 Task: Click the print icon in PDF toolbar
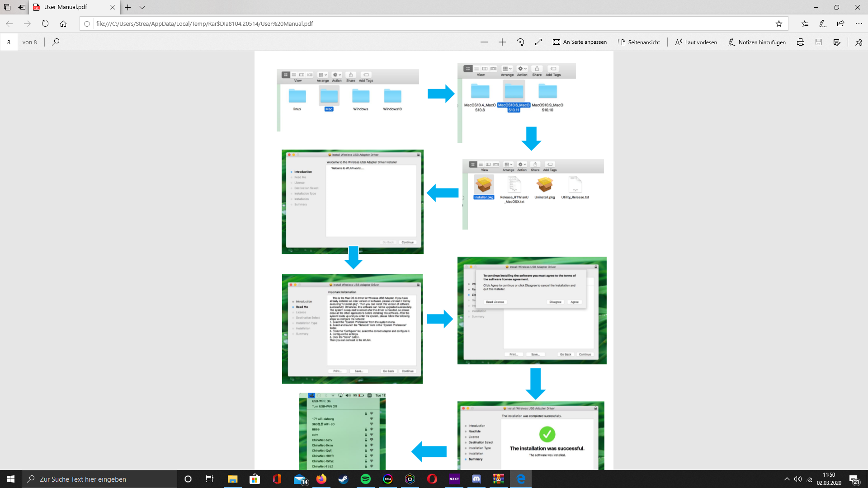[x=801, y=42]
